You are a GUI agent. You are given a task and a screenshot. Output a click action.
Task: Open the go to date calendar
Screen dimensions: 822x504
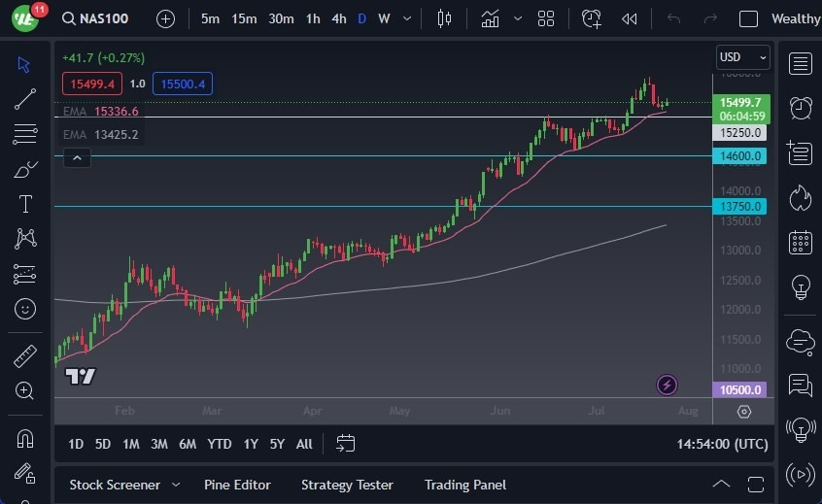[x=345, y=444]
